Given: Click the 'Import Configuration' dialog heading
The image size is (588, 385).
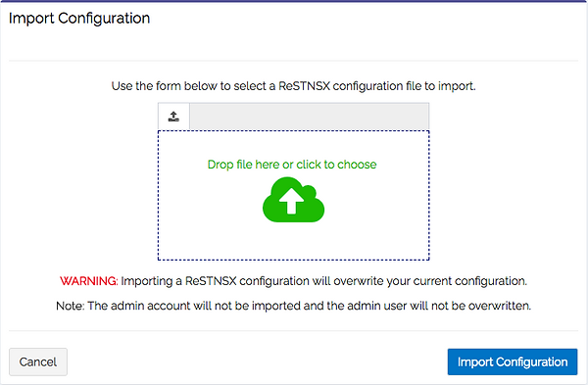Looking at the screenshot, I should [x=79, y=19].
